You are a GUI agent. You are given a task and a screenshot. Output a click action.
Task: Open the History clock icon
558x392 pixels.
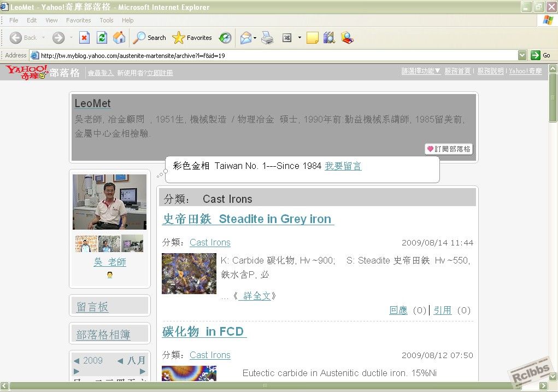(x=225, y=38)
